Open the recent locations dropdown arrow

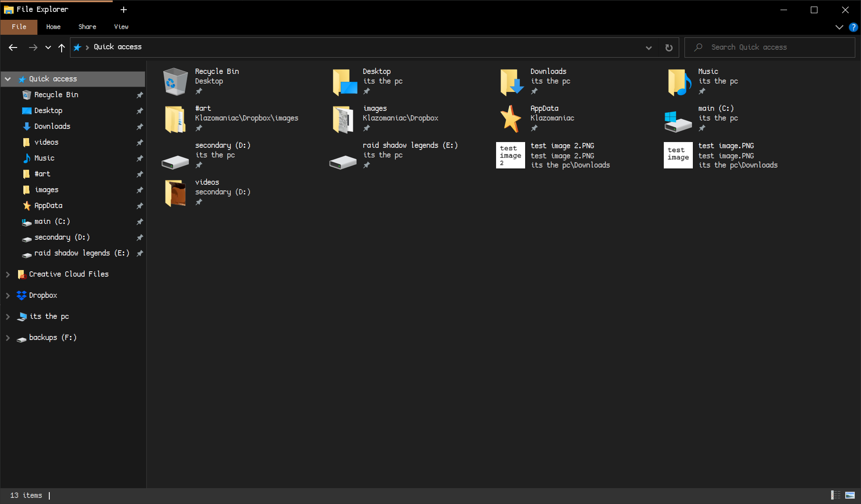(x=48, y=47)
